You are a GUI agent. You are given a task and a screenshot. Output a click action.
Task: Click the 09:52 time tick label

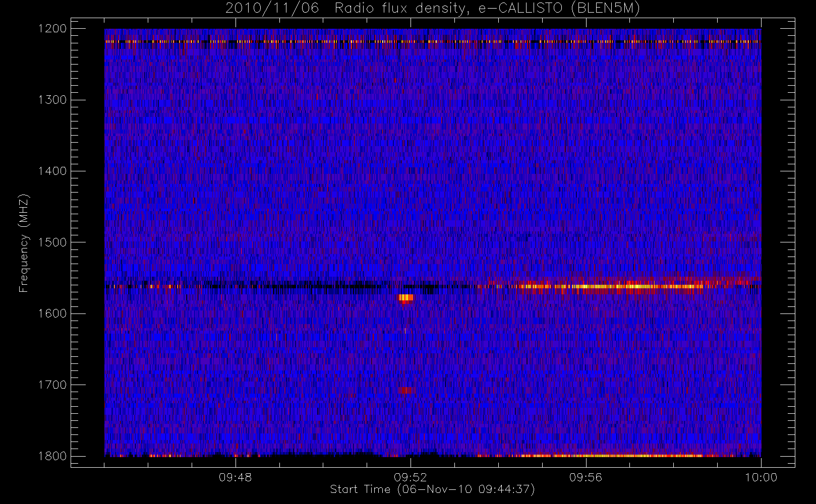tap(411, 477)
